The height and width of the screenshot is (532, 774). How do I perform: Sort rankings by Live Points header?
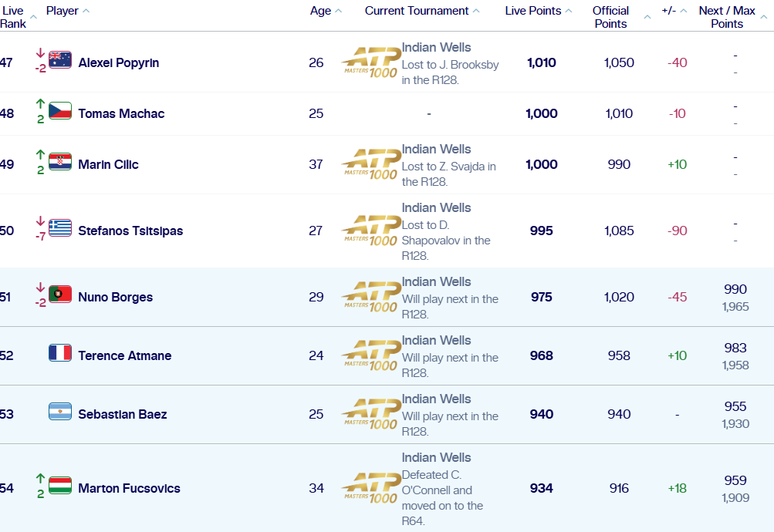(x=539, y=11)
